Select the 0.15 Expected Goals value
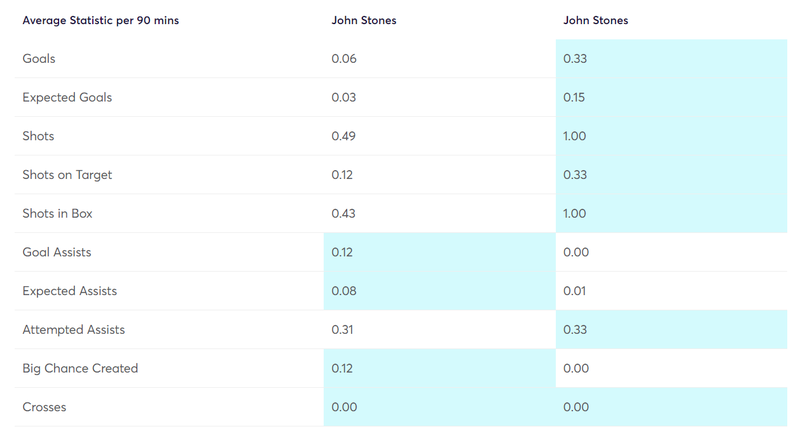The width and height of the screenshot is (800, 436). pos(574,97)
